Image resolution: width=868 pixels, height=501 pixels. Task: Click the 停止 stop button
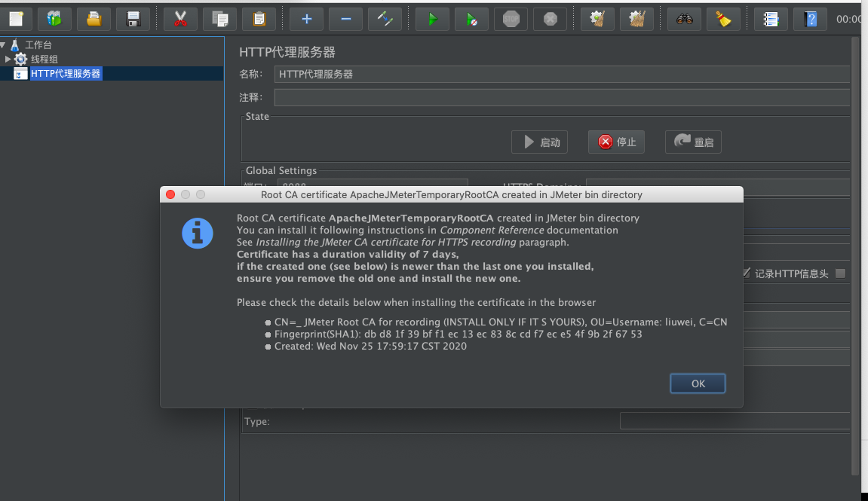617,142
